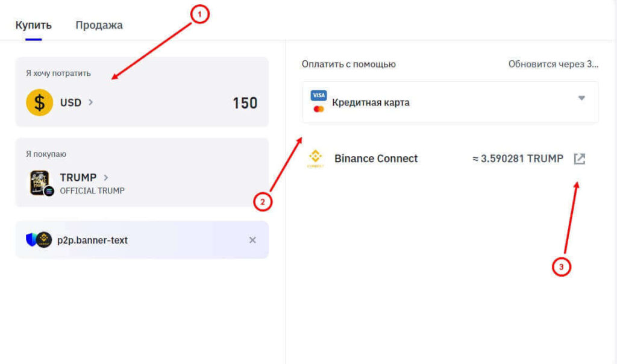
Task: Switch to the Купить tab
Action: (x=34, y=25)
